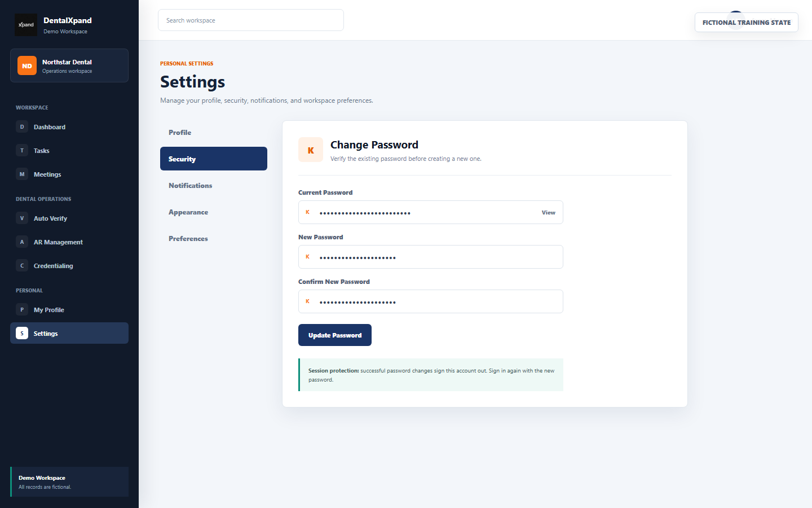
Task: Click the V icon next to Auto Verify
Action: 22,218
